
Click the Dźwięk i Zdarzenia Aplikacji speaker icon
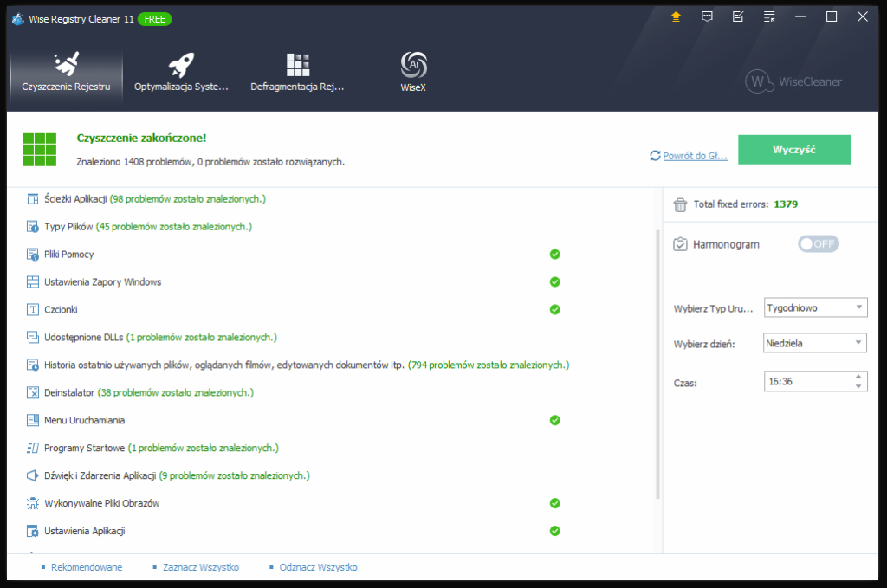[33, 475]
